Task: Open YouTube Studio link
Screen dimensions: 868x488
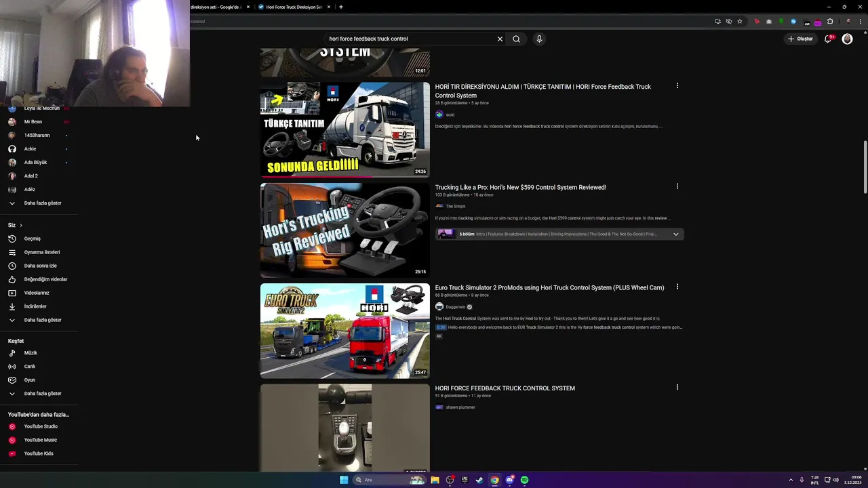Action: coord(39,426)
